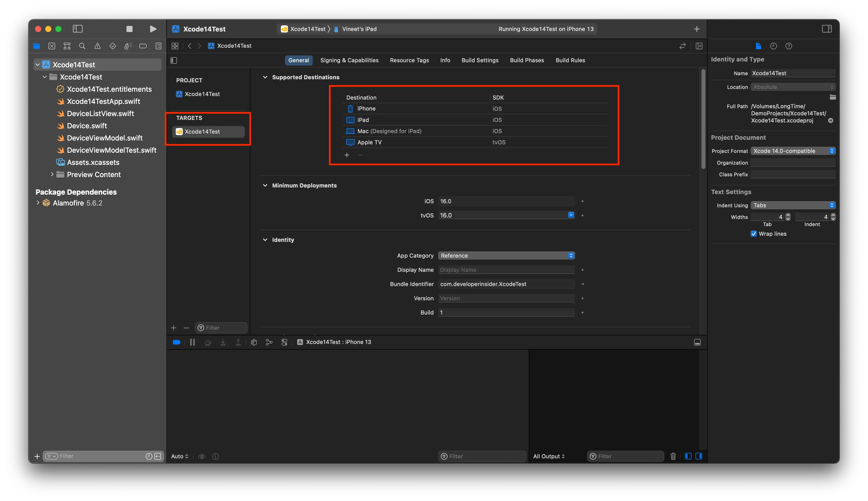This screenshot has height=501, width=868.
Task: Open the Quick Help inspector question mark icon
Action: tap(789, 46)
